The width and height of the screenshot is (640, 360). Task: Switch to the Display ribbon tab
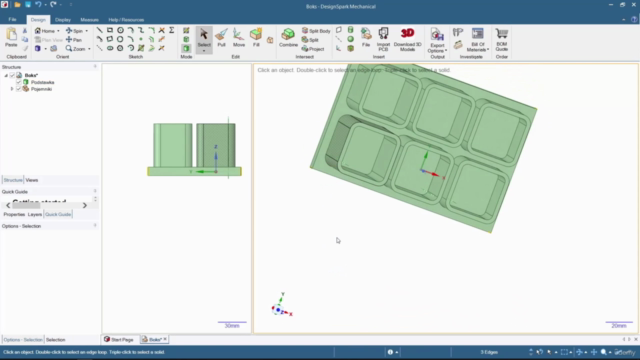click(63, 20)
